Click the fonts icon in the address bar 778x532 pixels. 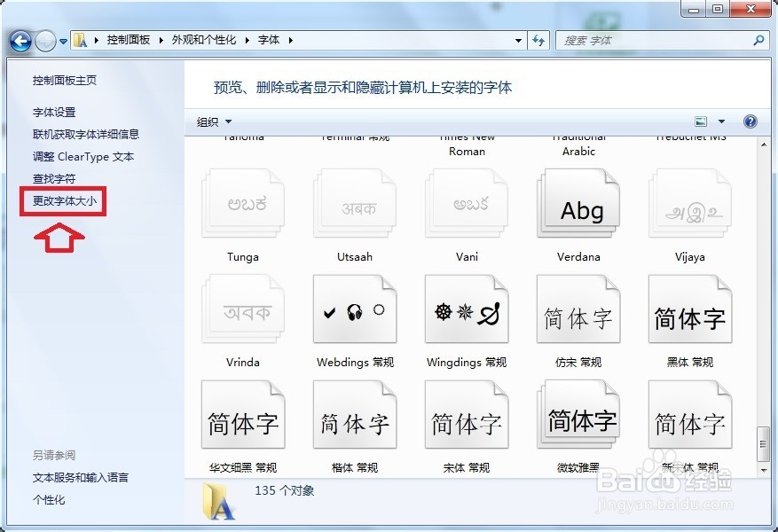click(79, 39)
